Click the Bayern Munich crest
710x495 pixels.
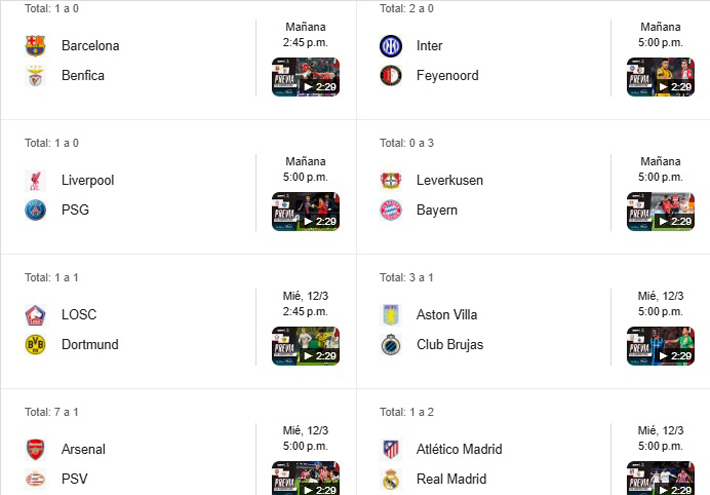tap(391, 210)
